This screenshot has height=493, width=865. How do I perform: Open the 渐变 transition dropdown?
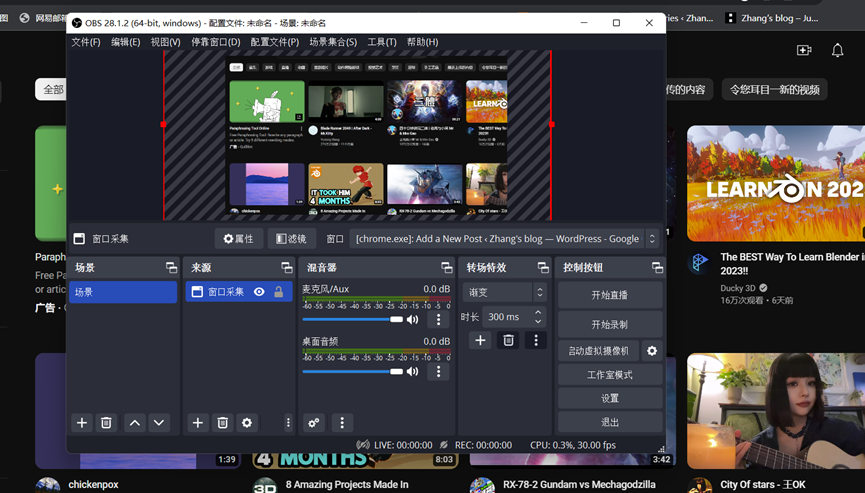pos(505,292)
